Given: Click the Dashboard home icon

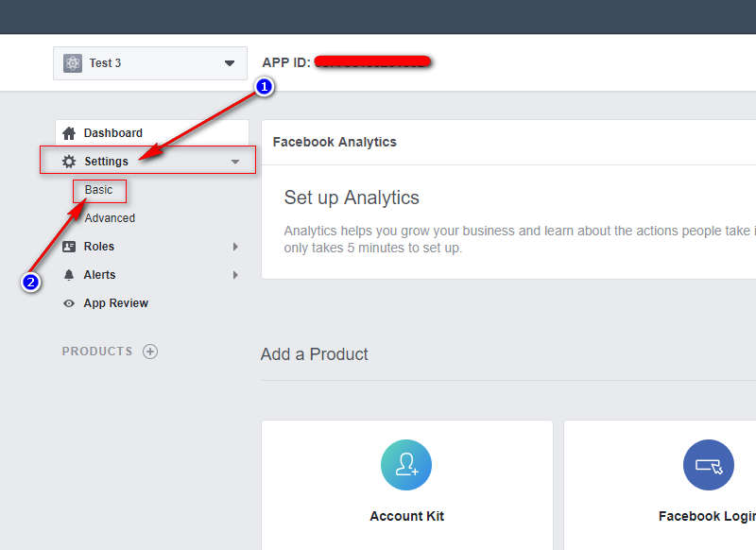Looking at the screenshot, I should point(69,133).
